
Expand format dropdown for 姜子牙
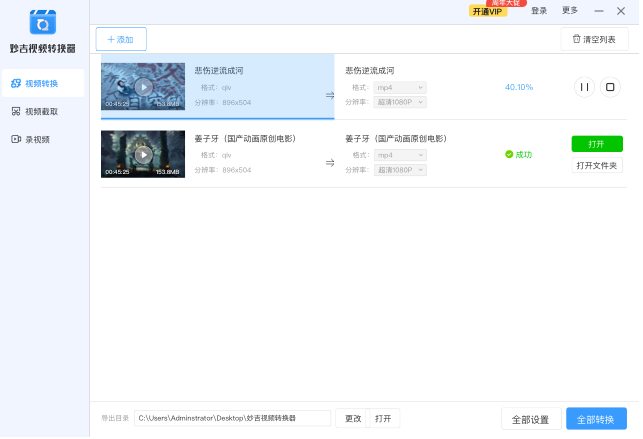pyautogui.click(x=402, y=156)
